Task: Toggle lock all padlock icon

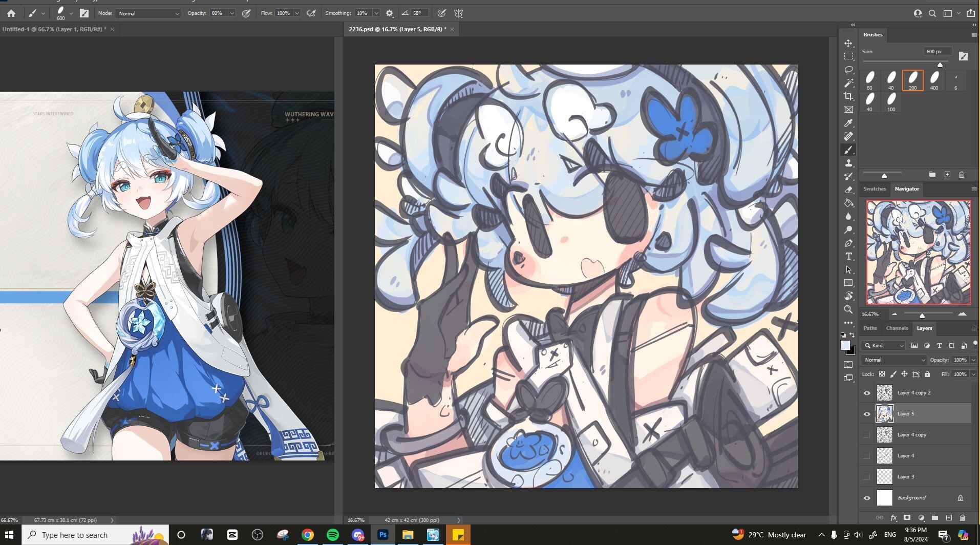Action: pyautogui.click(x=927, y=374)
